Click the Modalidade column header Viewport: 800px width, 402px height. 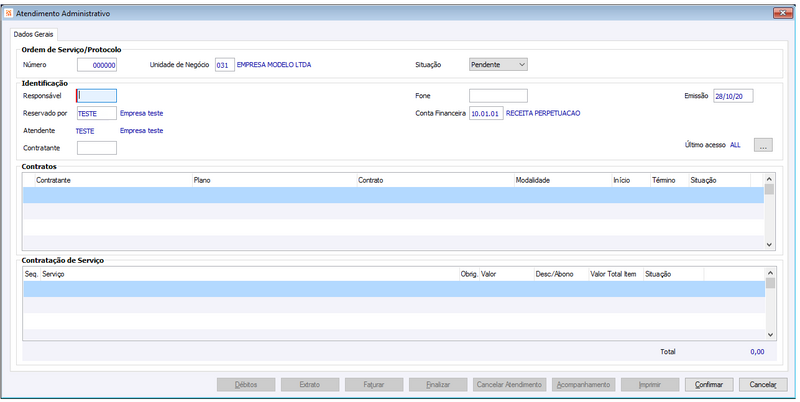(563, 180)
